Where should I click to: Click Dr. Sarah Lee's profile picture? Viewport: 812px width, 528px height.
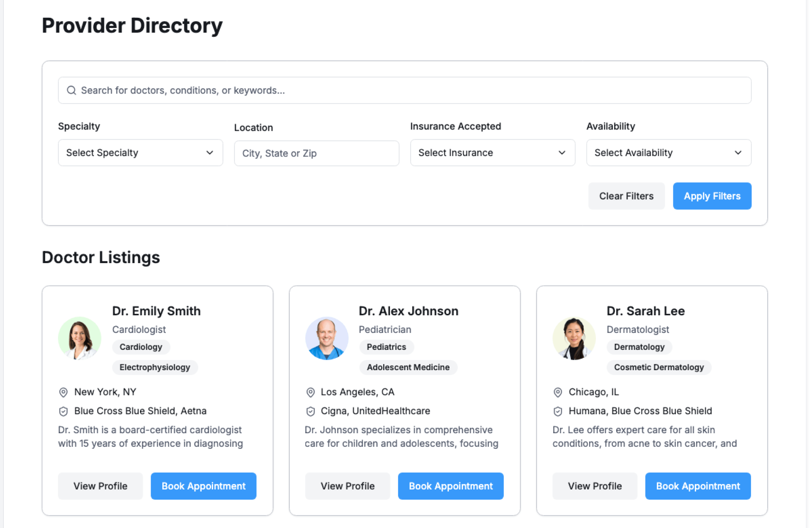pos(574,338)
